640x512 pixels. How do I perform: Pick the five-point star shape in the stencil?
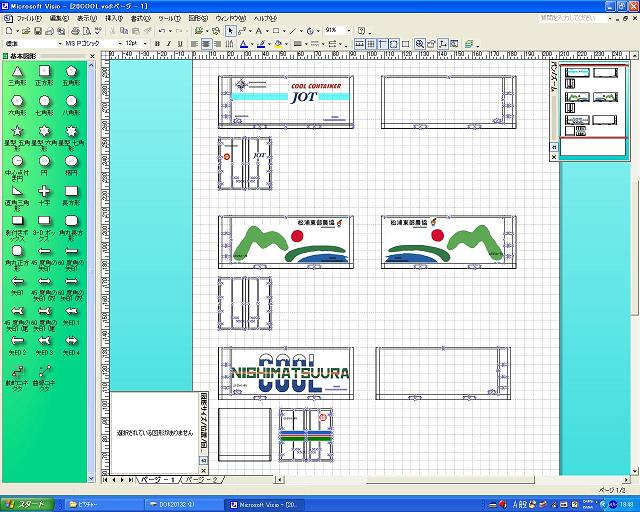[x=17, y=136]
